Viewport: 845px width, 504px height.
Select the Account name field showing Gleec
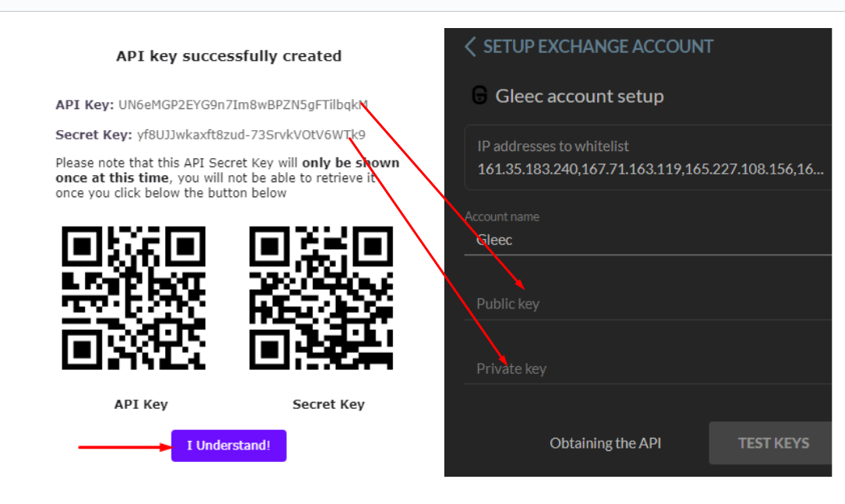pos(624,239)
